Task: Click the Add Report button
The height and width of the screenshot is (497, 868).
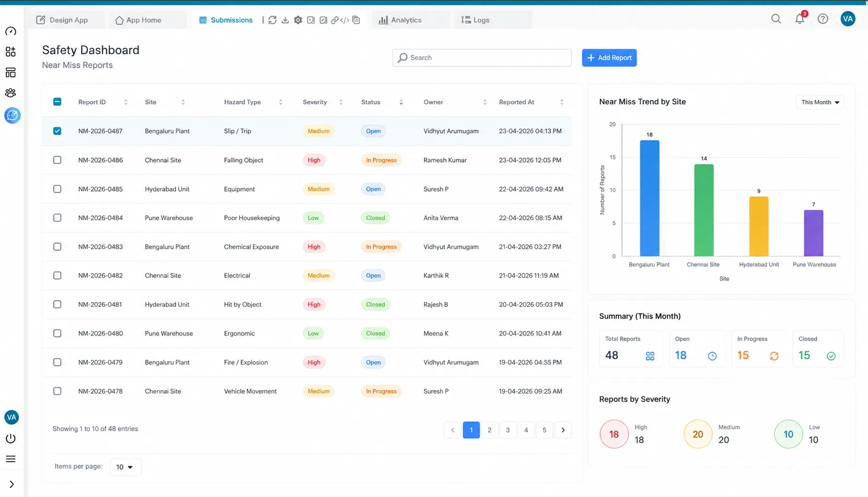Action: point(609,58)
